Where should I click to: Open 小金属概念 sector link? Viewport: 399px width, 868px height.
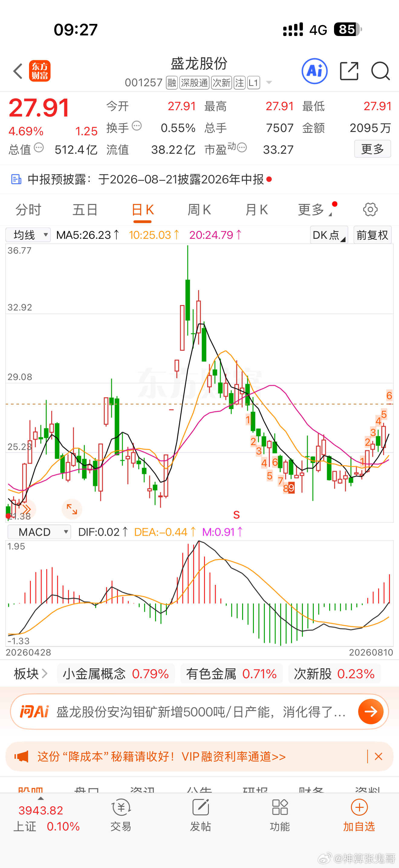point(116,674)
